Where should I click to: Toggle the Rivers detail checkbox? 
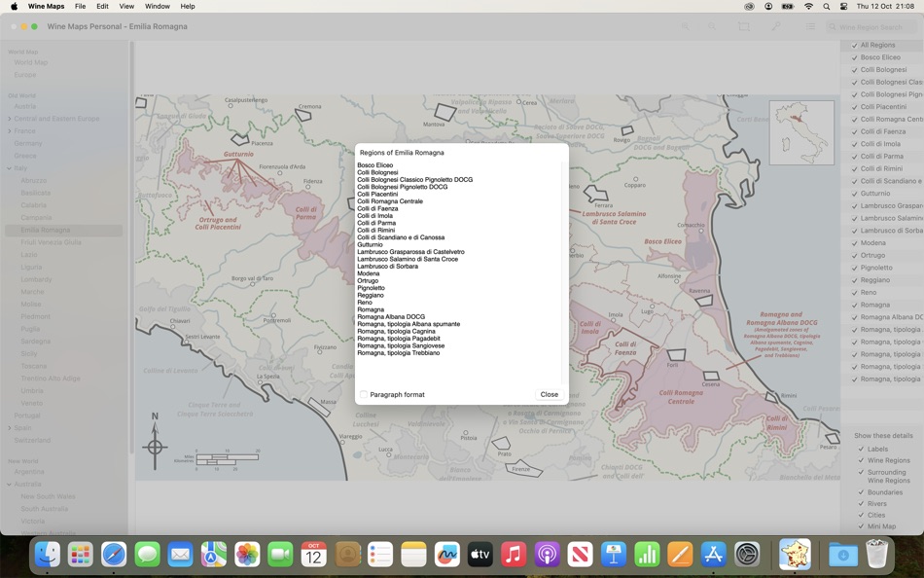pyautogui.click(x=861, y=504)
